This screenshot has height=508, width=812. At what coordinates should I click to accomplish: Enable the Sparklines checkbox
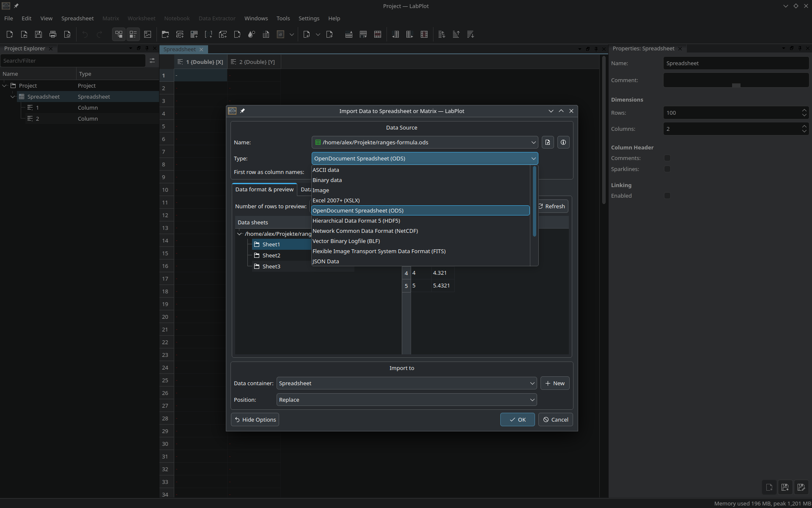point(667,169)
